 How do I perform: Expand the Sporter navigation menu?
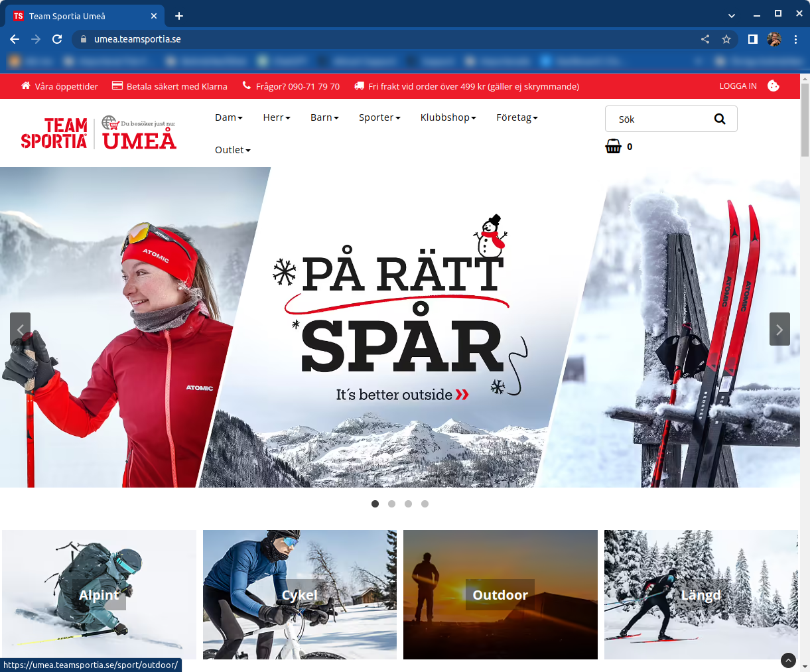(x=379, y=117)
